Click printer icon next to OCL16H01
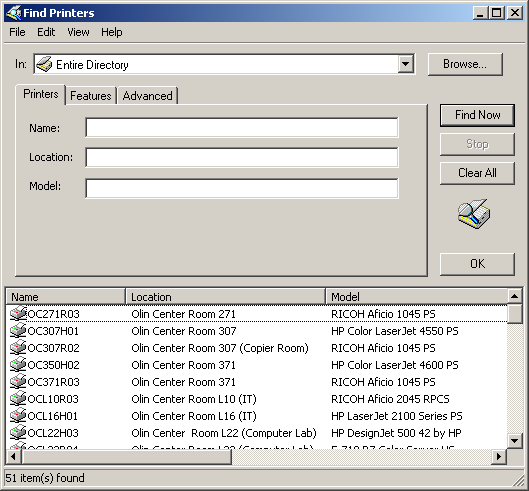Viewport: 529px width, 491px height. (x=18, y=416)
